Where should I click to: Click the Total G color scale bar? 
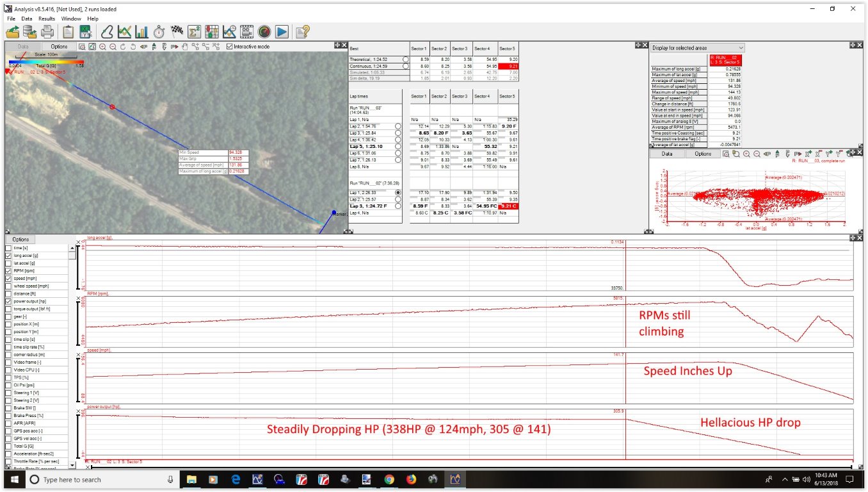45,61
